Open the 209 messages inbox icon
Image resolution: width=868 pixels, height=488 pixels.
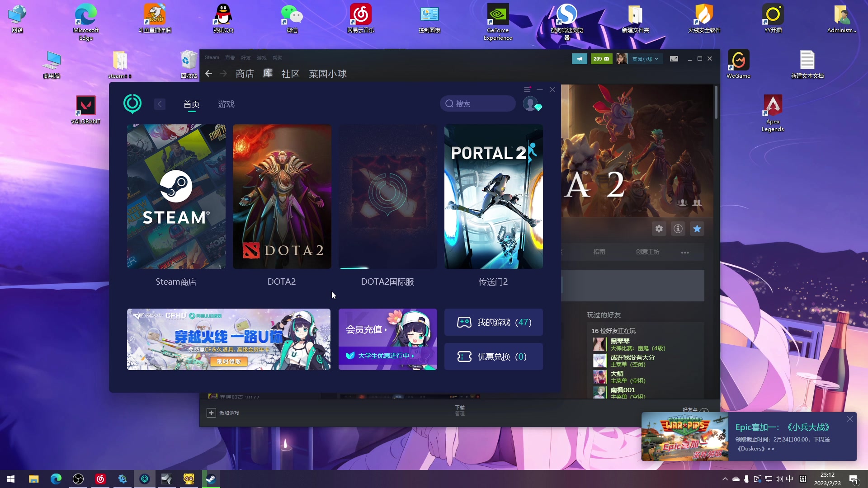[x=601, y=59]
